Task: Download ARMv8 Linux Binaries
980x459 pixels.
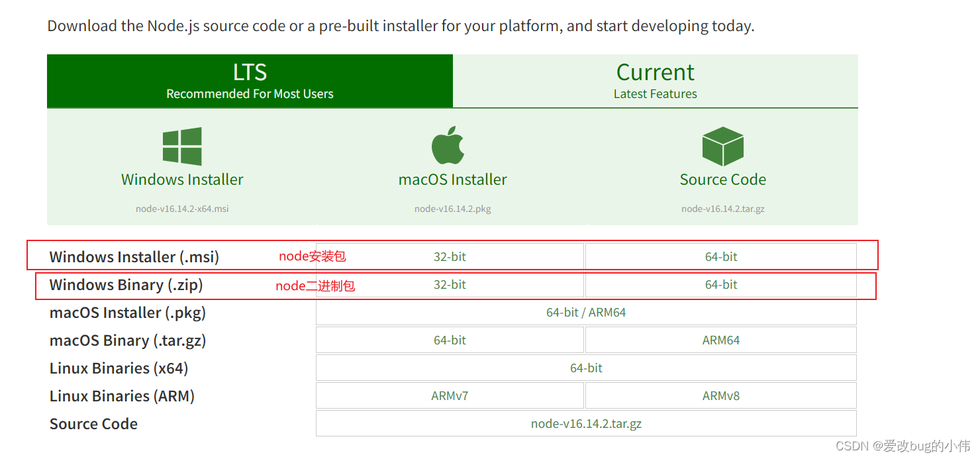Action: coord(721,395)
